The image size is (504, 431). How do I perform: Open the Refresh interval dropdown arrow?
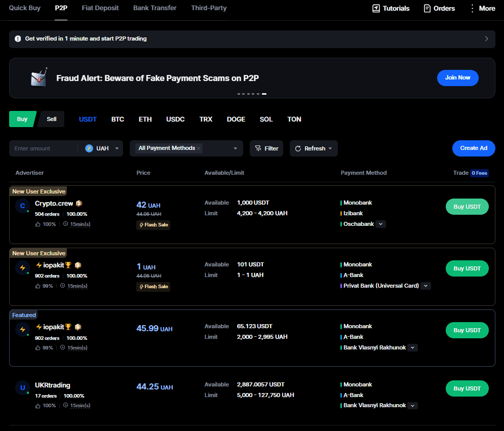tap(330, 148)
